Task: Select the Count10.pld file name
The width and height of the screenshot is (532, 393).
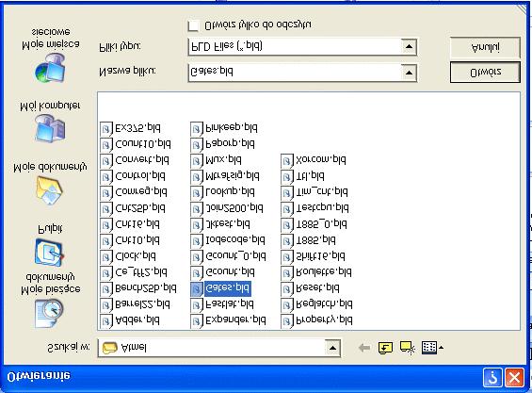Action: [x=143, y=144]
